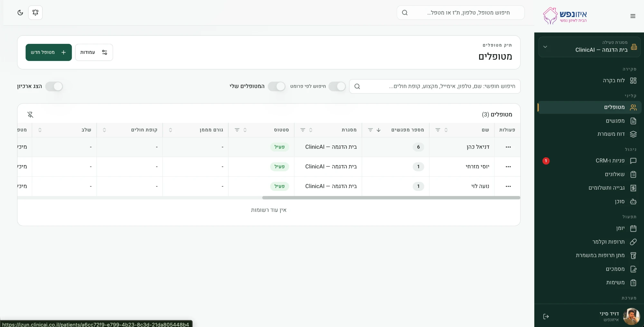Sort by קופת חולים column arrows

[104, 130]
